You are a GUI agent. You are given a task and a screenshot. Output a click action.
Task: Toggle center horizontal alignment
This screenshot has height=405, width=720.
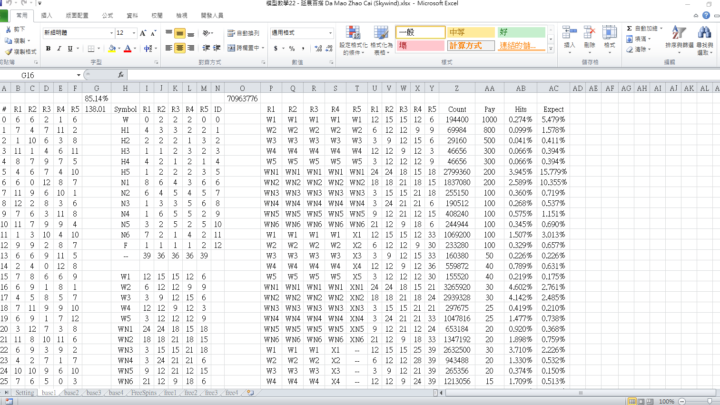[180, 48]
